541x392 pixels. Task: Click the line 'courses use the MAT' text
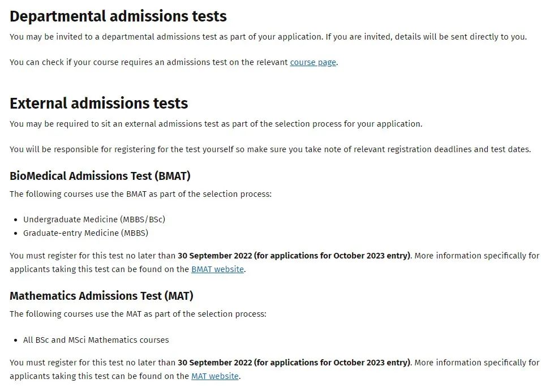pyautogui.click(x=138, y=314)
